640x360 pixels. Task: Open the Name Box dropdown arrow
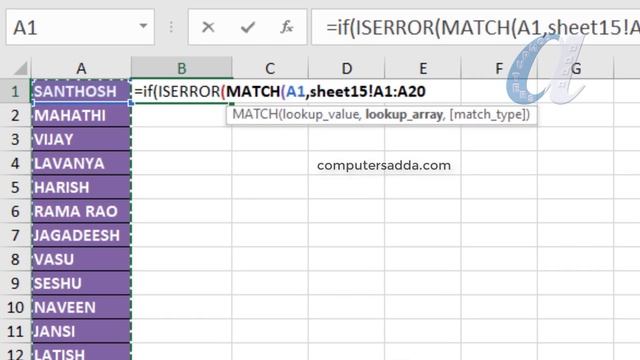[x=143, y=26]
